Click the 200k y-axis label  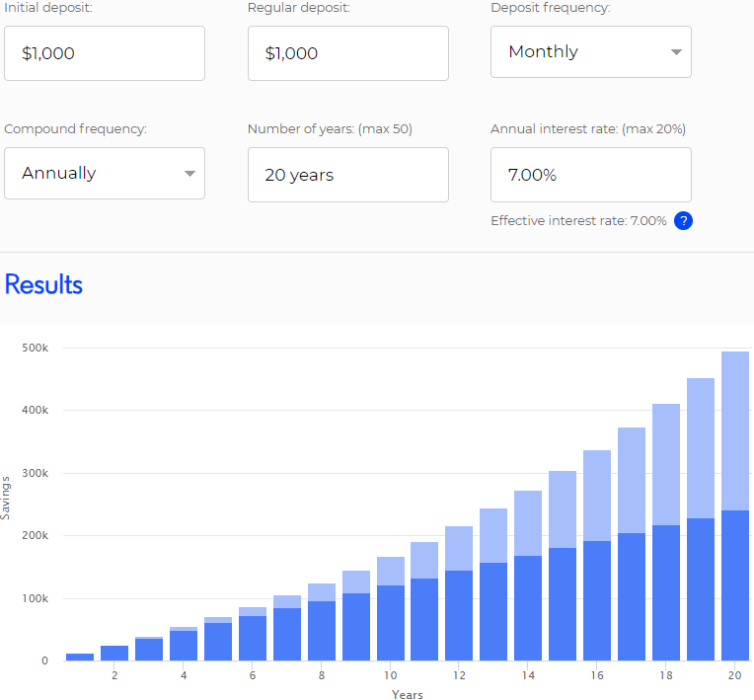click(36, 535)
